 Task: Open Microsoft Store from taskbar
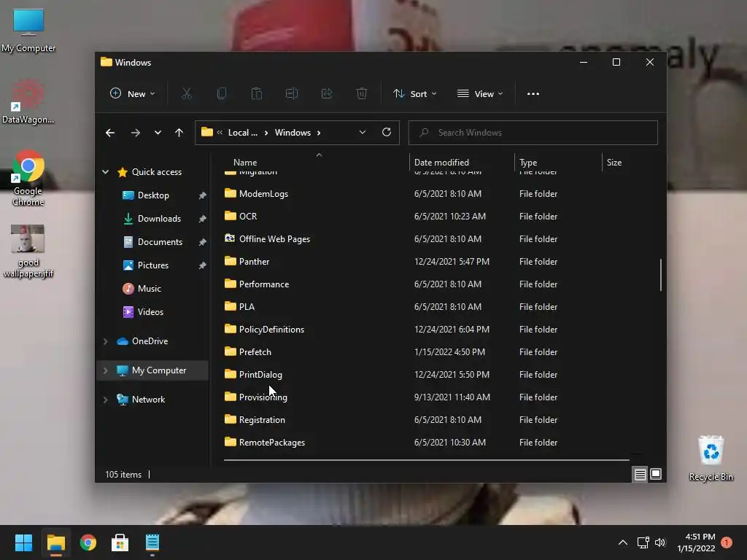120,542
